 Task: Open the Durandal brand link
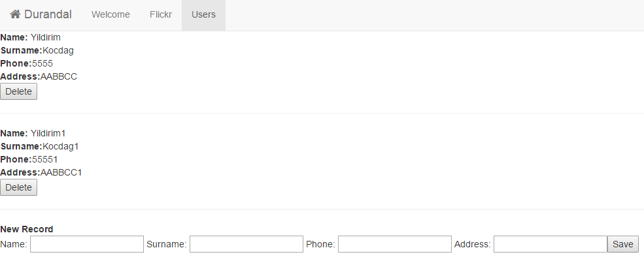point(41,15)
